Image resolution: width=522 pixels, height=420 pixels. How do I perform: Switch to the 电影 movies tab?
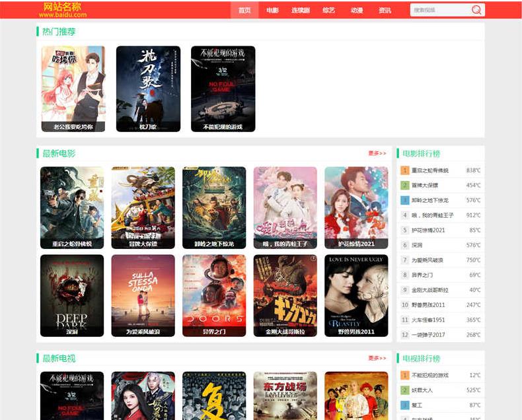click(272, 11)
